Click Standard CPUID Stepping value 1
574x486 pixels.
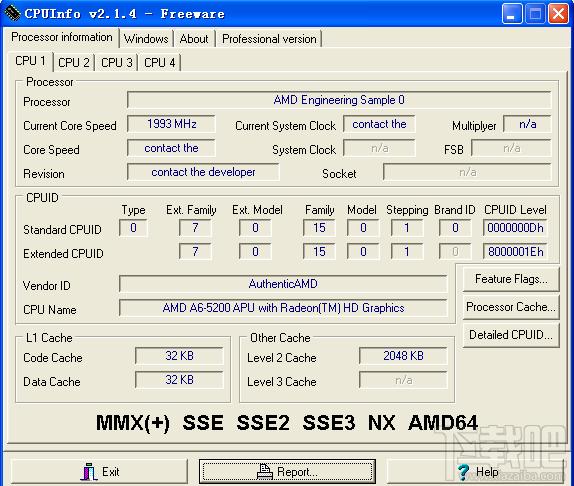(407, 228)
